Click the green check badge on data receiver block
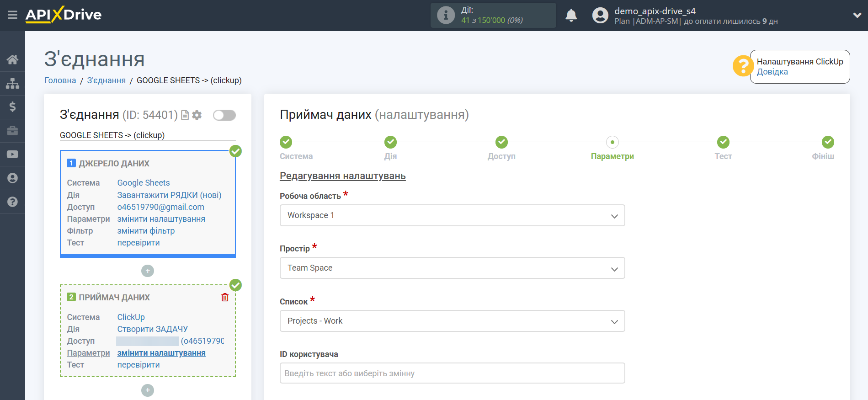Viewport: 868px width, 400px height. pyautogui.click(x=235, y=285)
